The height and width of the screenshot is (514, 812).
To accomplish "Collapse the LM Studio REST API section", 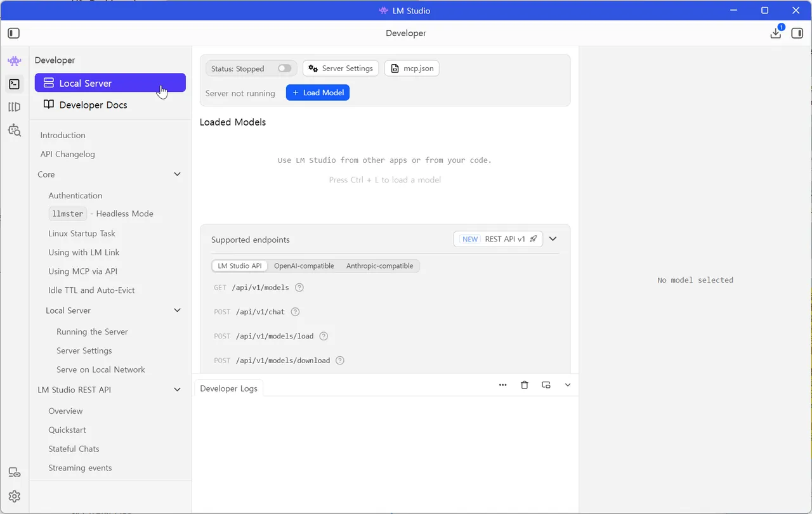I will 178,390.
